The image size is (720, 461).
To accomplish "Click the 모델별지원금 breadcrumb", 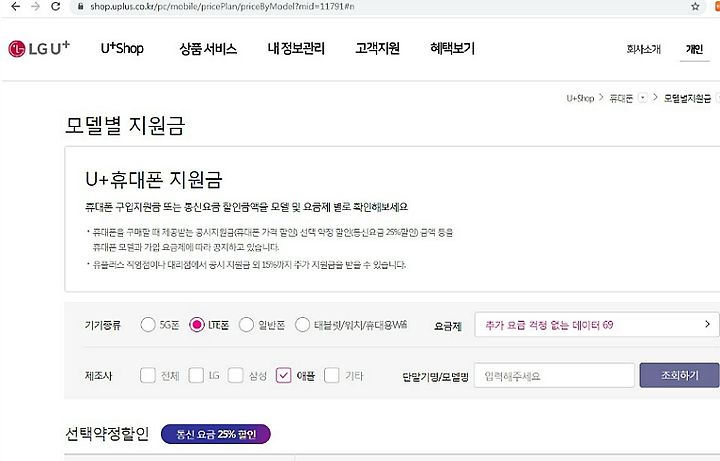I will (687, 98).
